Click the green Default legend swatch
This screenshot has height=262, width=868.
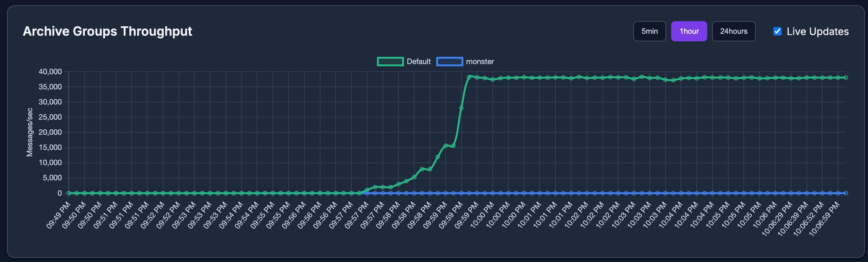pyautogui.click(x=390, y=61)
